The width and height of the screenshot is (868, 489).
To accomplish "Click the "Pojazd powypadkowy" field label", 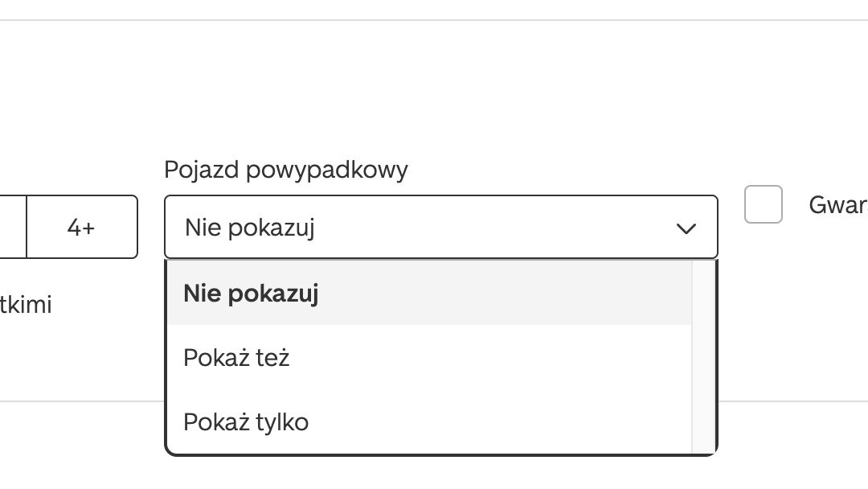I will [285, 170].
